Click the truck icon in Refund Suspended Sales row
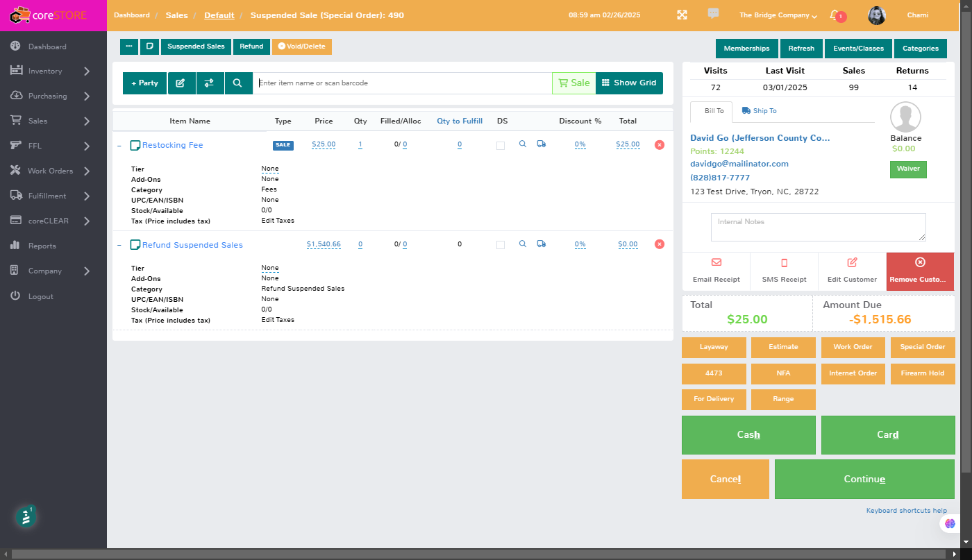Viewport: 972px width, 560px height. 542,244
